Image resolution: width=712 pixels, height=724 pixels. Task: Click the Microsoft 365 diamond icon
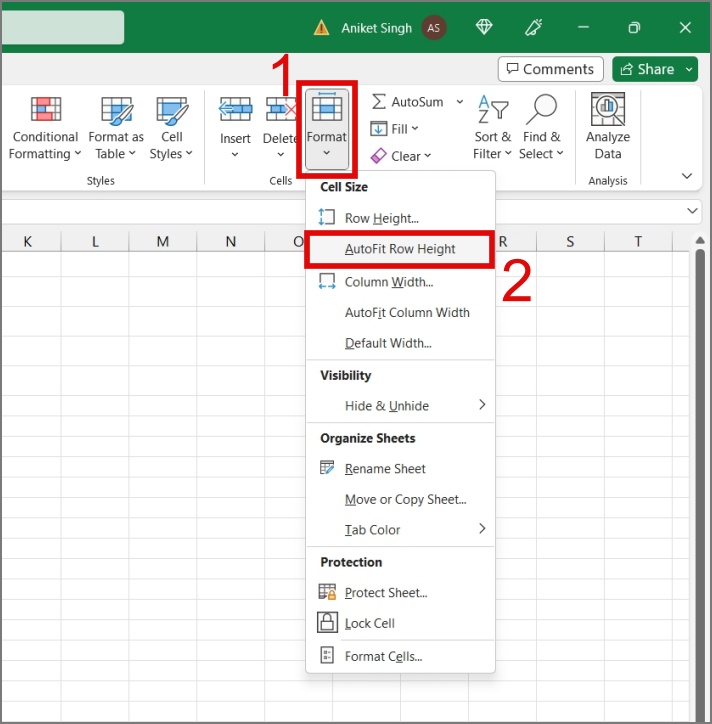pos(484,27)
